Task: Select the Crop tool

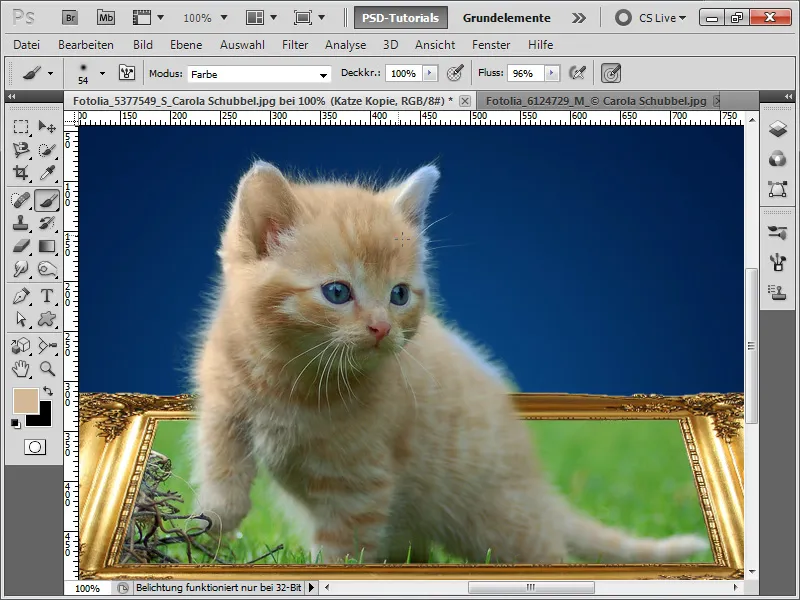Action: (20, 173)
